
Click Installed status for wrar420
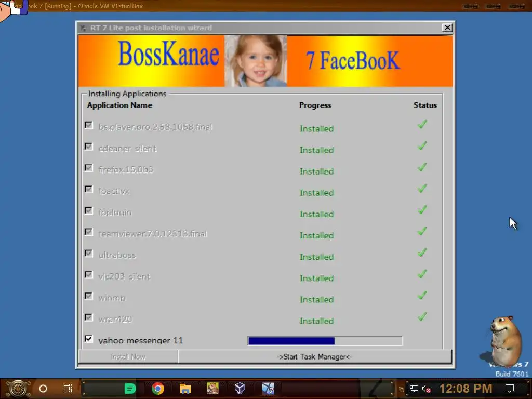316,321
